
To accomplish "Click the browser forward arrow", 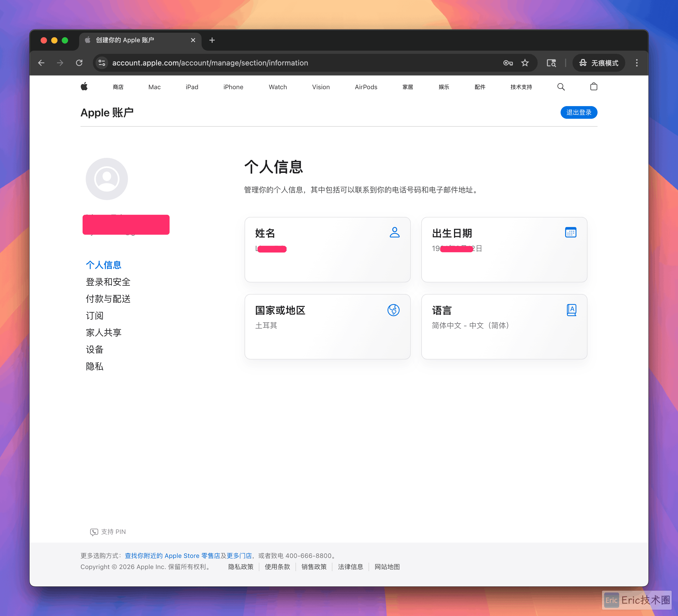I will (x=60, y=63).
